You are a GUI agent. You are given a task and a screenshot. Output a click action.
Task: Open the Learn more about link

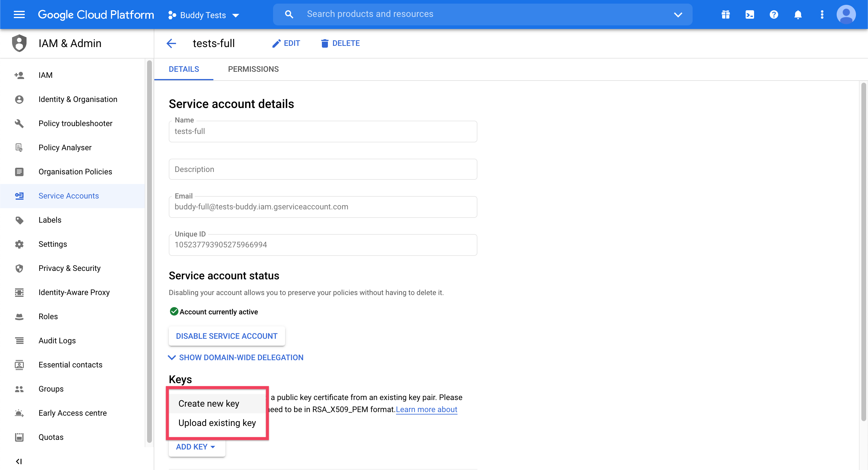tap(426, 409)
